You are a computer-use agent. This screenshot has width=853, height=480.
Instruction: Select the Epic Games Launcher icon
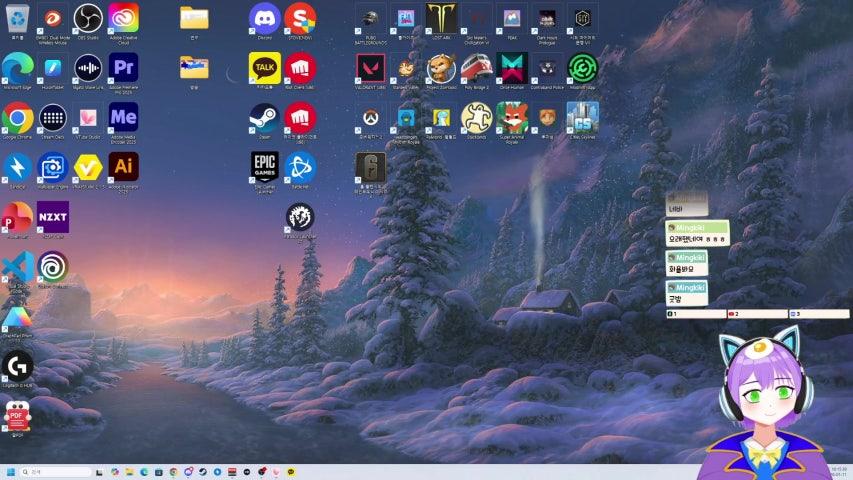click(264, 167)
